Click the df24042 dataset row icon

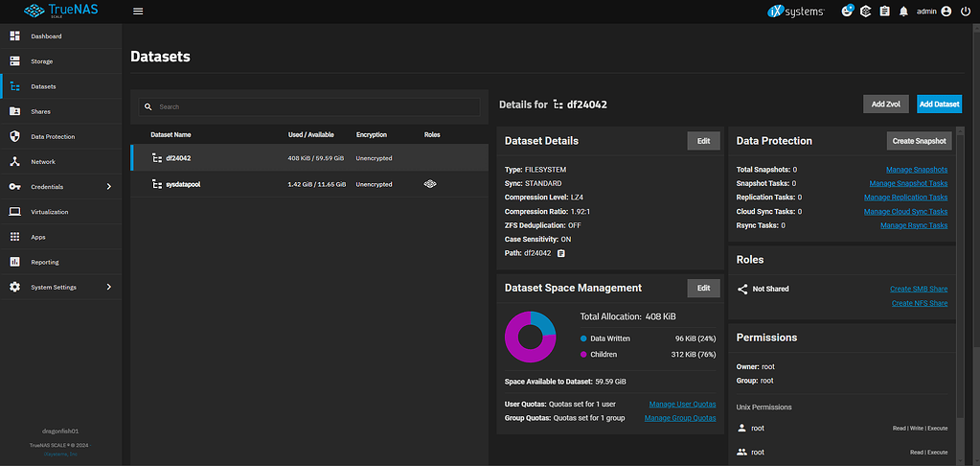(157, 158)
